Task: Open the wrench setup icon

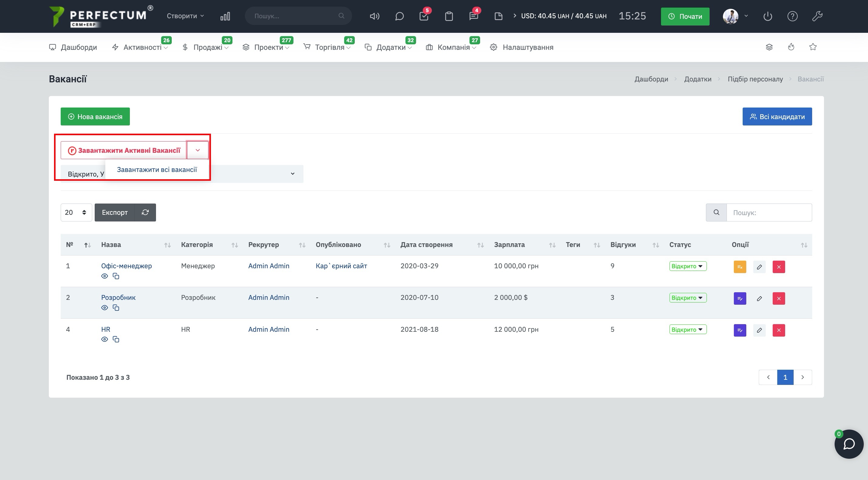Action: [817, 16]
